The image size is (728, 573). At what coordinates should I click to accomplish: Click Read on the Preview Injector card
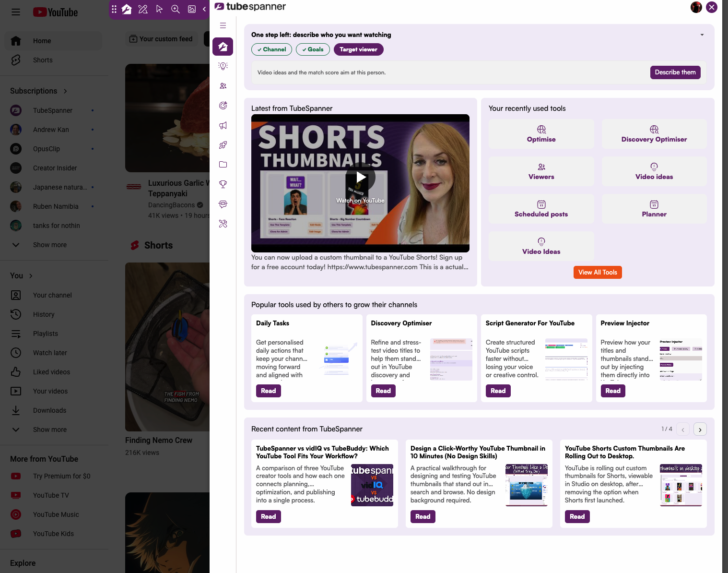[x=613, y=391]
